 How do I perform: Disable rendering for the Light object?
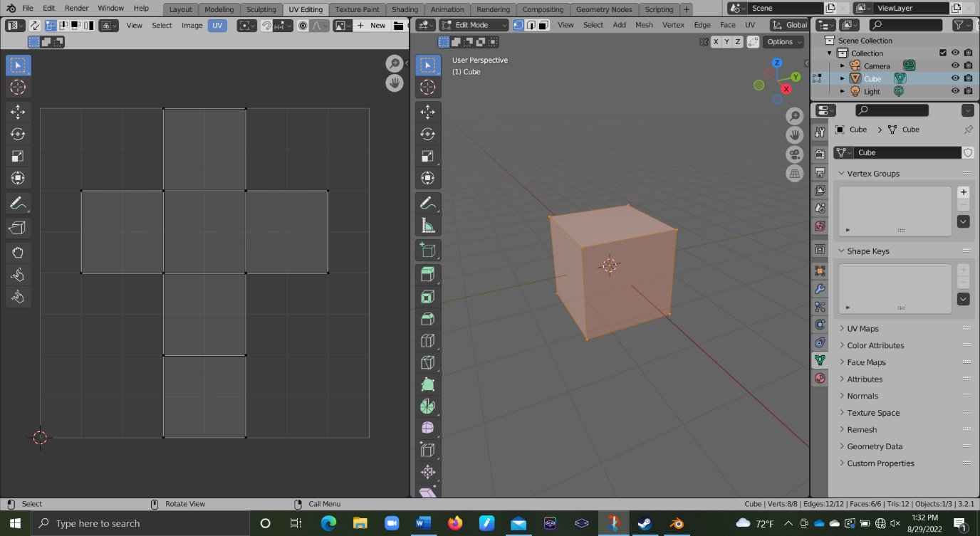(x=968, y=91)
